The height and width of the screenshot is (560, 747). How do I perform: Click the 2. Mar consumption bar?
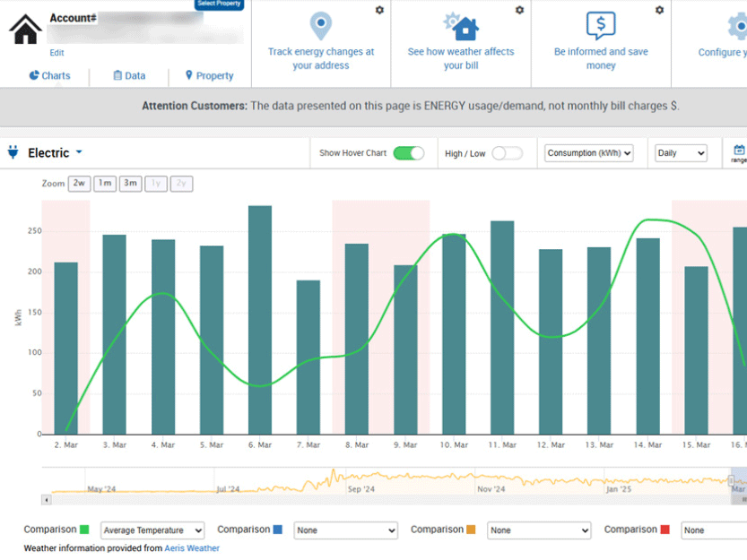pos(66,348)
